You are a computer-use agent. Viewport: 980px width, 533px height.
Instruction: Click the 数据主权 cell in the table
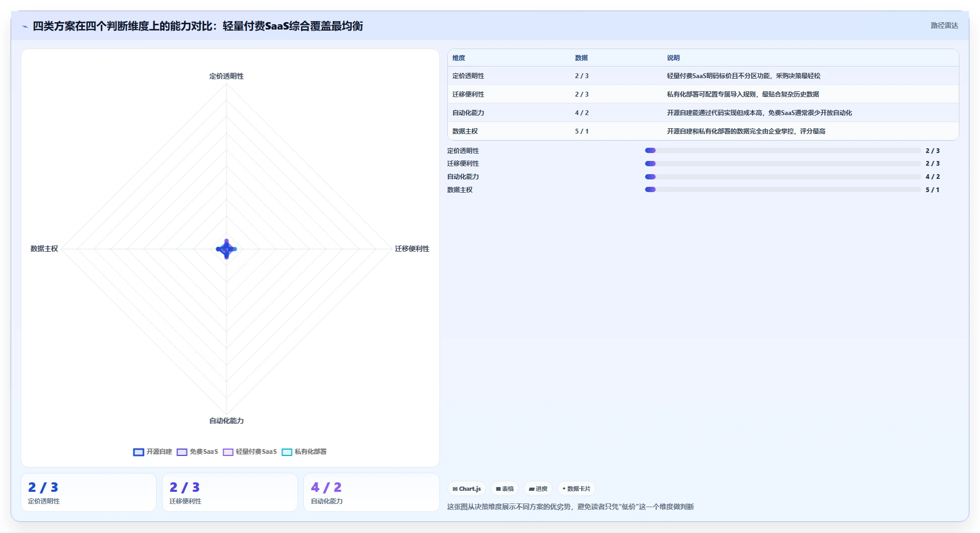(x=465, y=131)
